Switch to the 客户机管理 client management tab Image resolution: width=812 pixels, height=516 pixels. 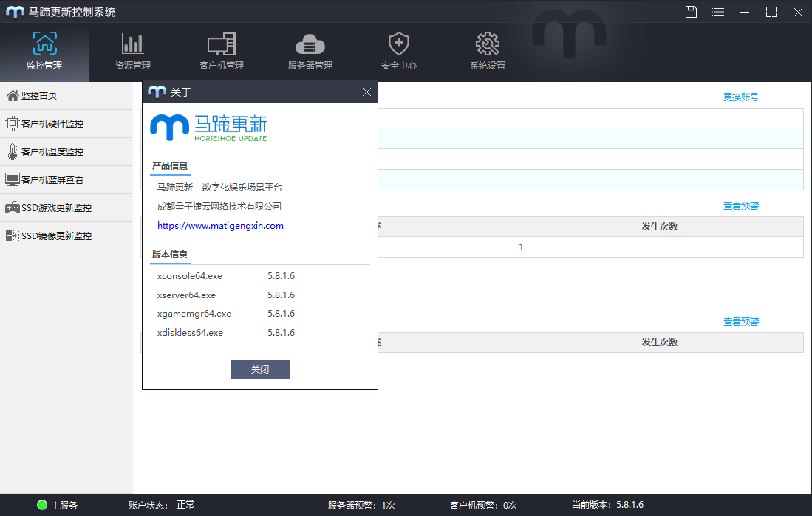[222, 51]
